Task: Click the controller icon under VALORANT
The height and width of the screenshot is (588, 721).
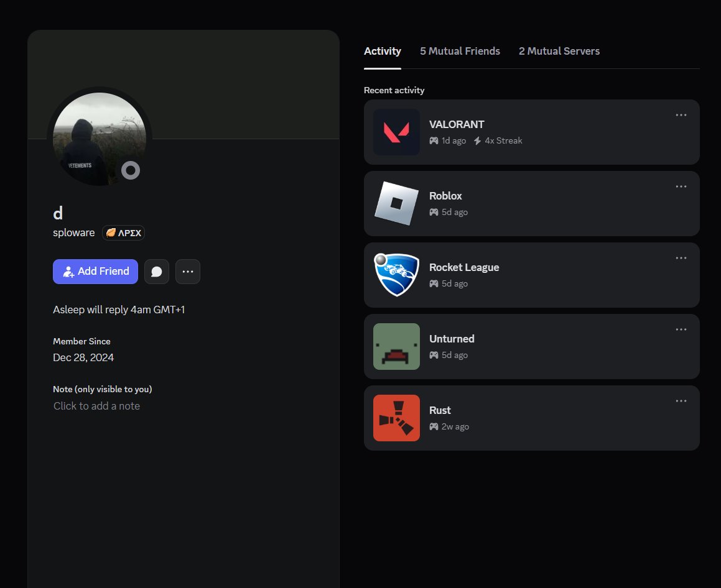Action: click(434, 140)
